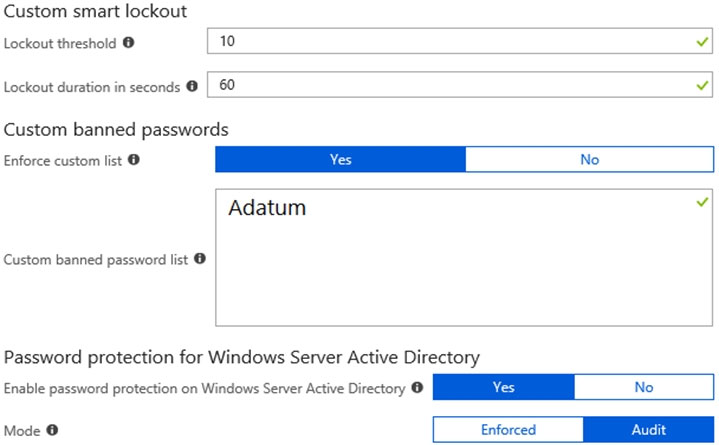Click info icon beside Lockout threshold
Viewport: 719px width, 445px height.
click(128, 44)
